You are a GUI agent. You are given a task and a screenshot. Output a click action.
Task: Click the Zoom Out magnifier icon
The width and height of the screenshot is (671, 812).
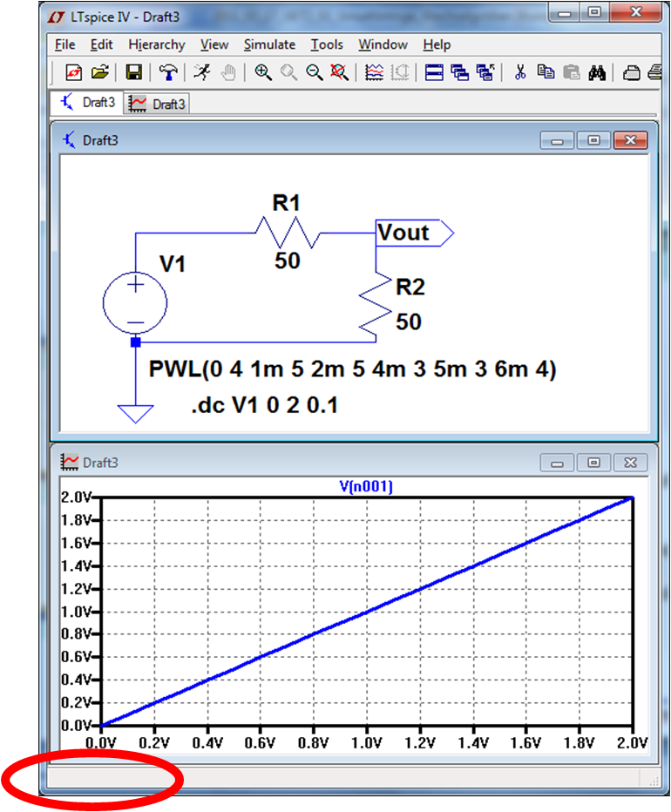[x=314, y=72]
